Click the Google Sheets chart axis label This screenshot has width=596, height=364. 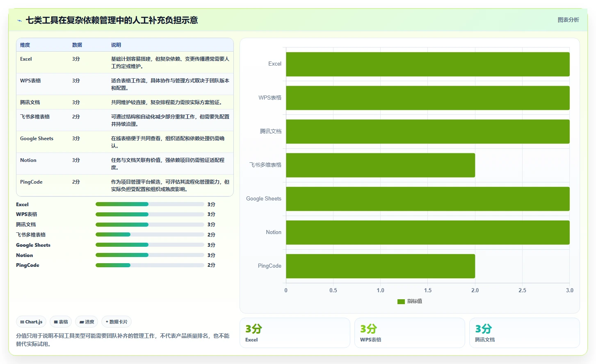(264, 199)
